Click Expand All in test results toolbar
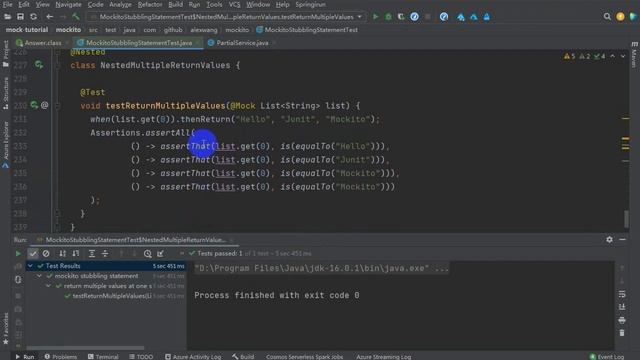Image resolution: width=640 pixels, height=360 pixels. point(92,253)
